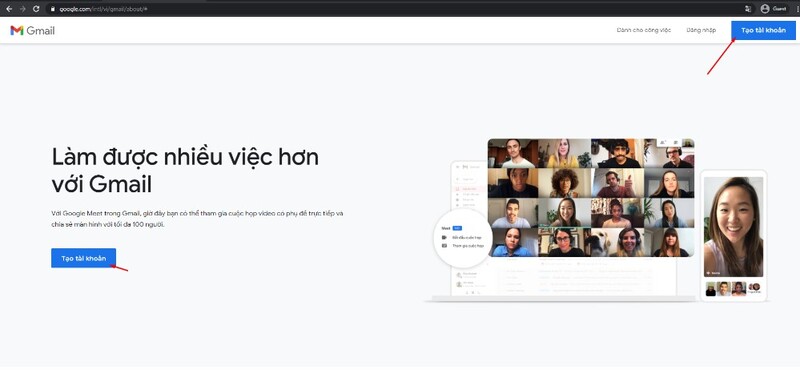Click the browser forward arrow

(22, 9)
